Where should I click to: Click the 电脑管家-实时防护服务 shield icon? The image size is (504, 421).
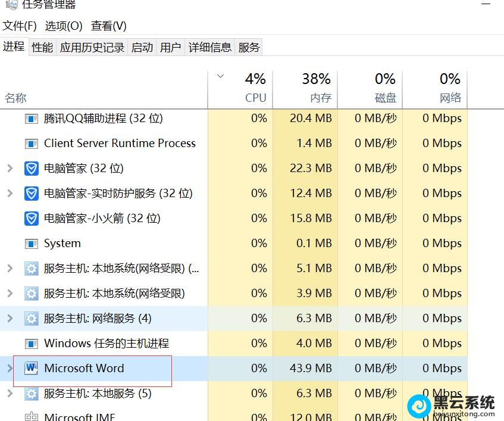coord(31,194)
